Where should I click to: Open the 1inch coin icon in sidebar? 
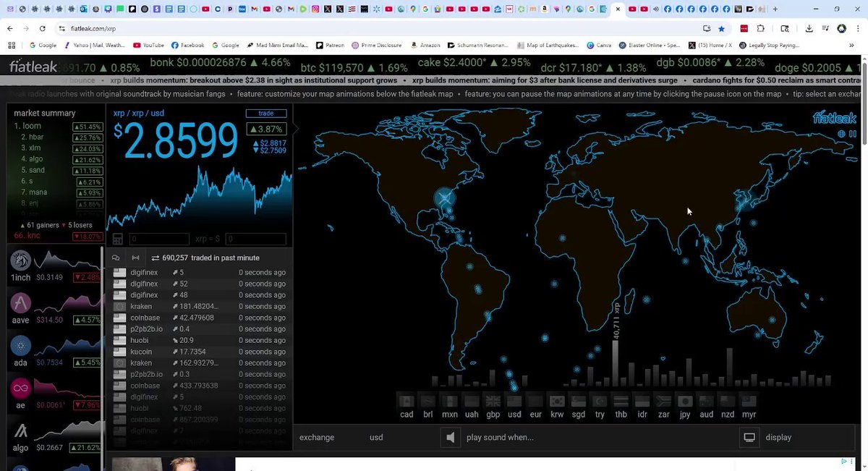coord(20,259)
